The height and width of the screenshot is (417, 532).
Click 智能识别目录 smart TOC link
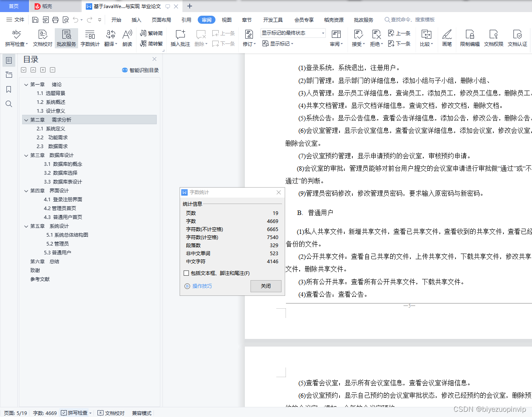[141, 70]
